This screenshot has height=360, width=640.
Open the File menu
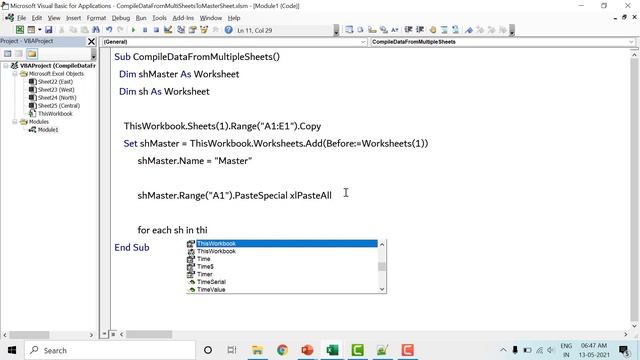tap(21, 18)
